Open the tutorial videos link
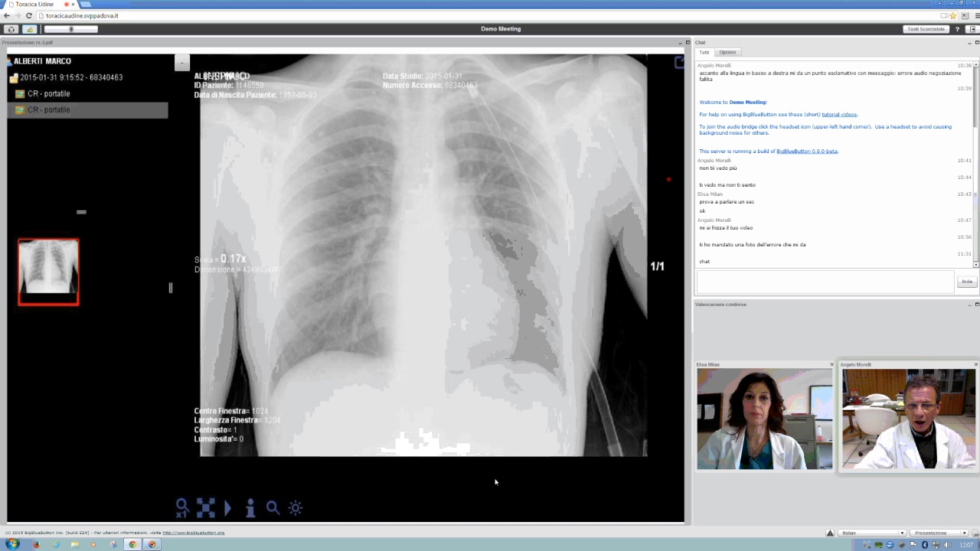980x551 pixels. point(839,114)
